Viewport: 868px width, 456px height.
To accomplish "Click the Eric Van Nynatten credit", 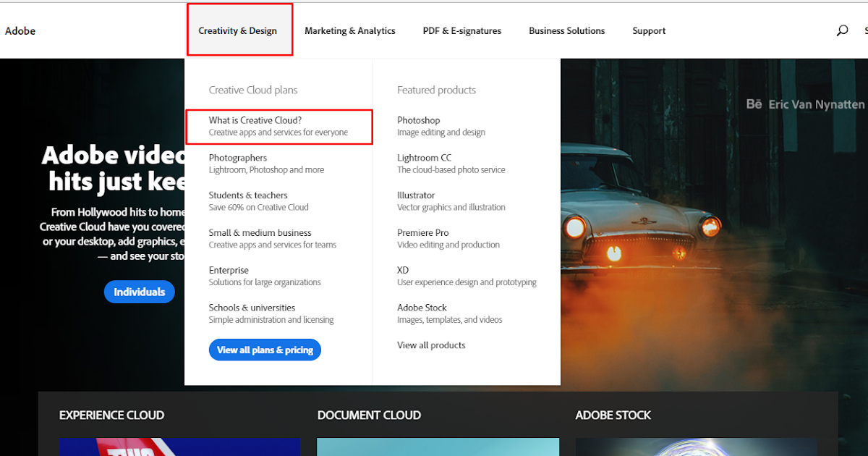I will pos(816,104).
